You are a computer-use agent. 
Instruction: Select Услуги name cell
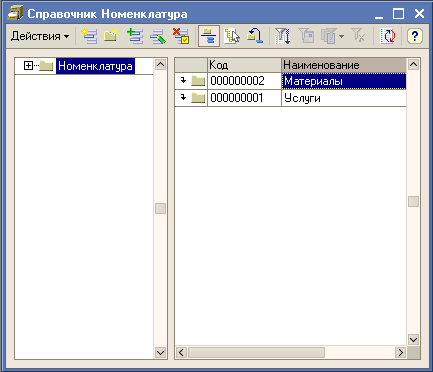pyautogui.click(x=344, y=98)
